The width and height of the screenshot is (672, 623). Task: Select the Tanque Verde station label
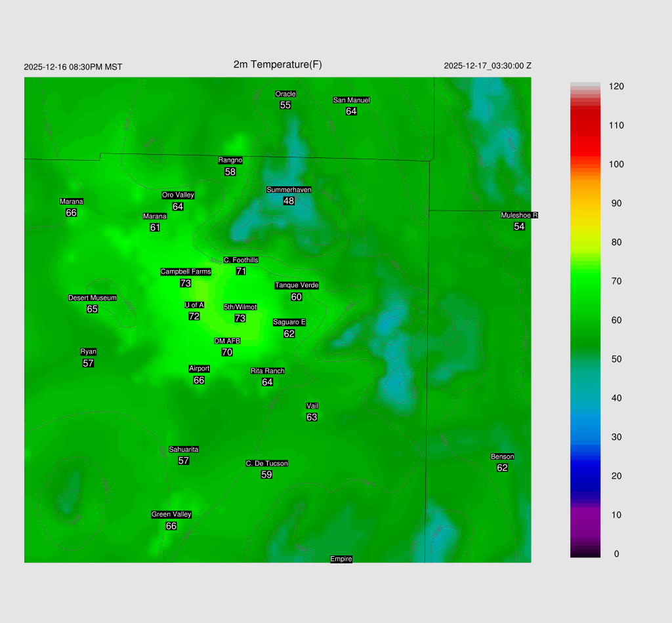coord(297,285)
